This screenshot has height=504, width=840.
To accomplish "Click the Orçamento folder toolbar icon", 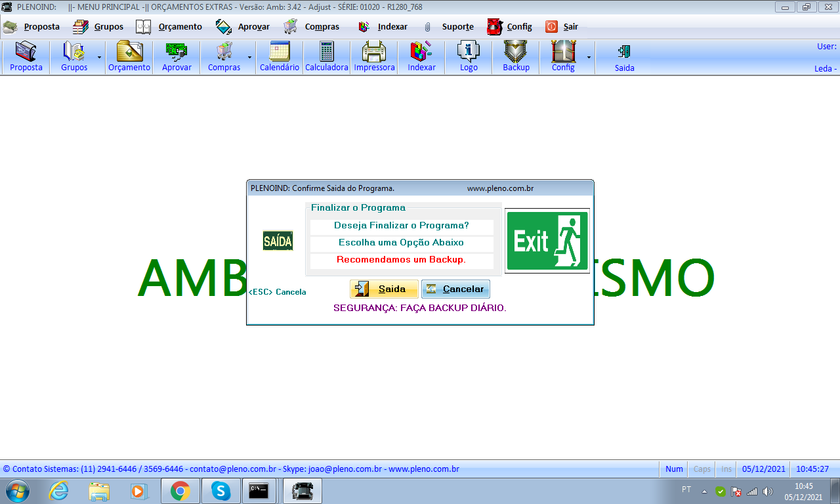I will click(129, 57).
